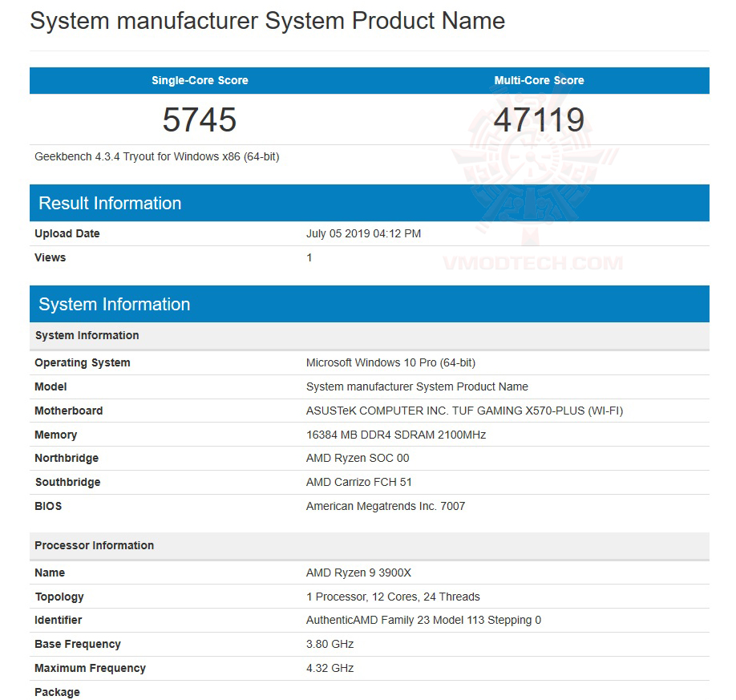Click 'American Megatrends Inc. 7007' value
The width and height of the screenshot is (736, 700).
(x=386, y=506)
